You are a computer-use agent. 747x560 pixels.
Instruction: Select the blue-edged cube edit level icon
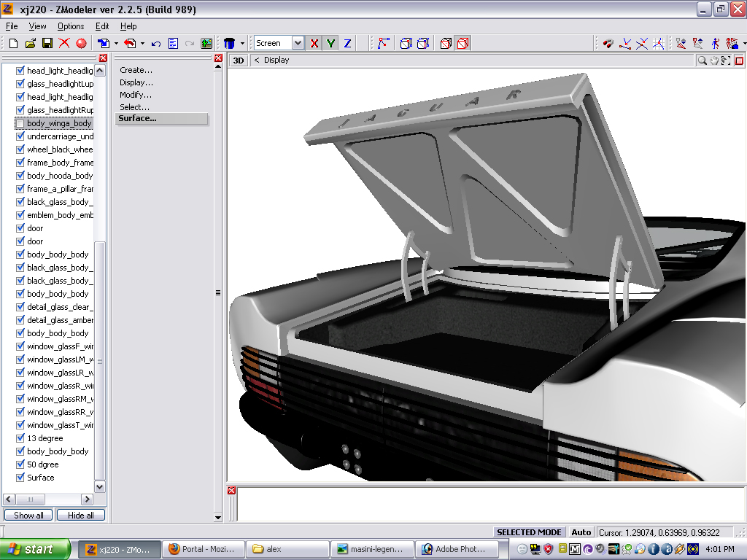423,43
